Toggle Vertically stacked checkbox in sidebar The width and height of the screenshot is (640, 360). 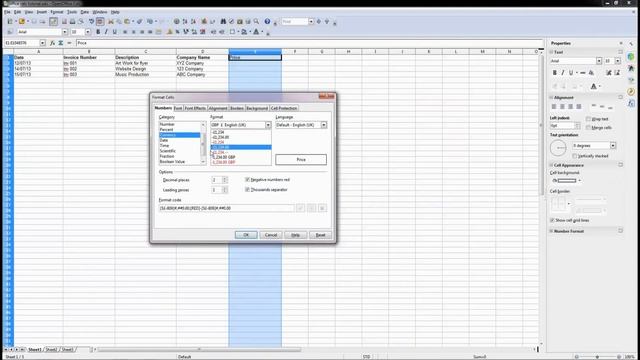coord(575,156)
